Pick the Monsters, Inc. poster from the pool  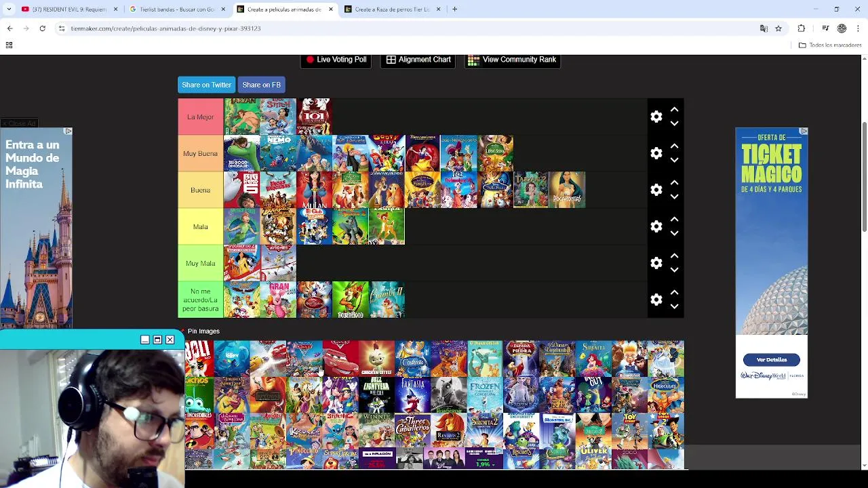(x=557, y=431)
